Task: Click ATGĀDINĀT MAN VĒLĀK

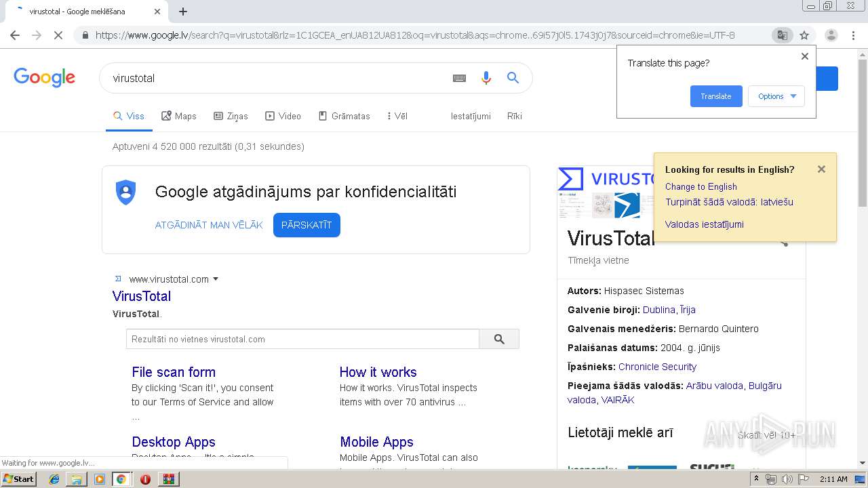Action: coord(209,225)
